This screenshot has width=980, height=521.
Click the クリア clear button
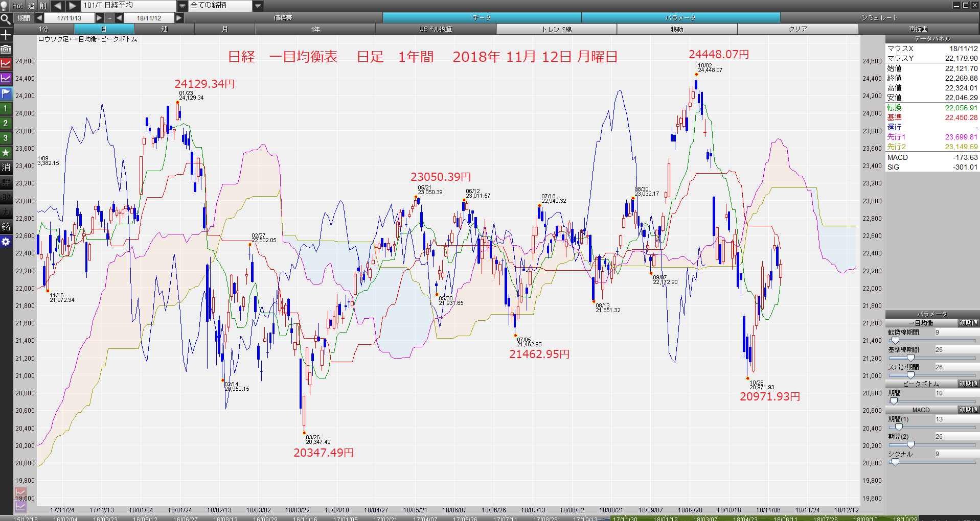pos(797,29)
